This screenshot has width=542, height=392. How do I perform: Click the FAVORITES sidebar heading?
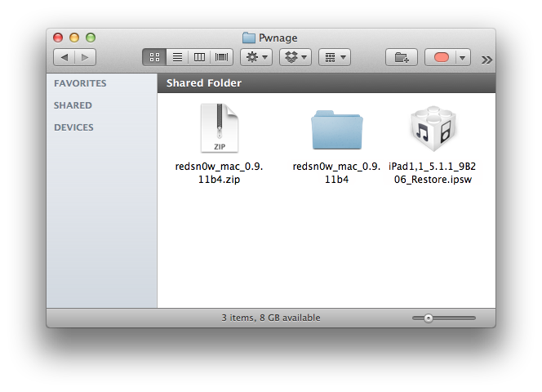tap(80, 83)
